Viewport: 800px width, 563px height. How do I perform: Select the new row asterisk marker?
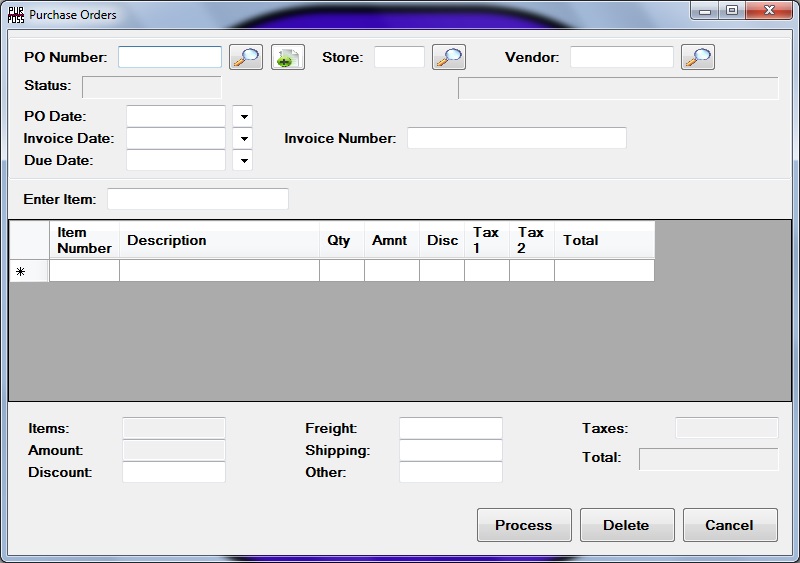(x=21, y=271)
